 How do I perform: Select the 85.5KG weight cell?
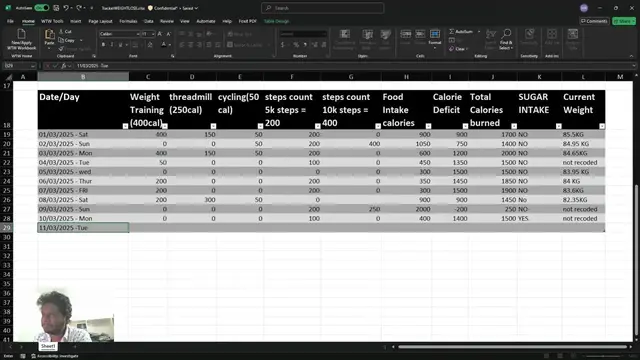583,134
